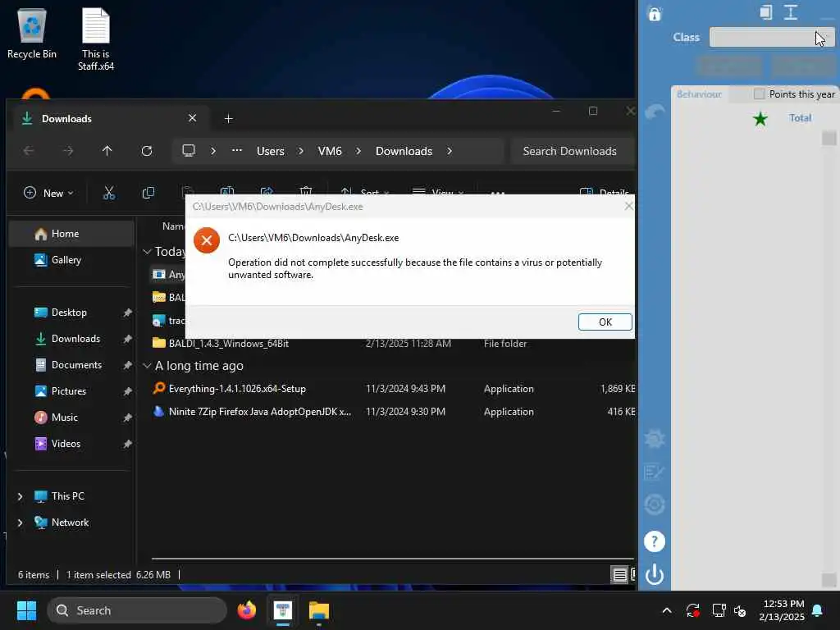
Task: Switch to details list view icon
Action: click(x=619, y=575)
